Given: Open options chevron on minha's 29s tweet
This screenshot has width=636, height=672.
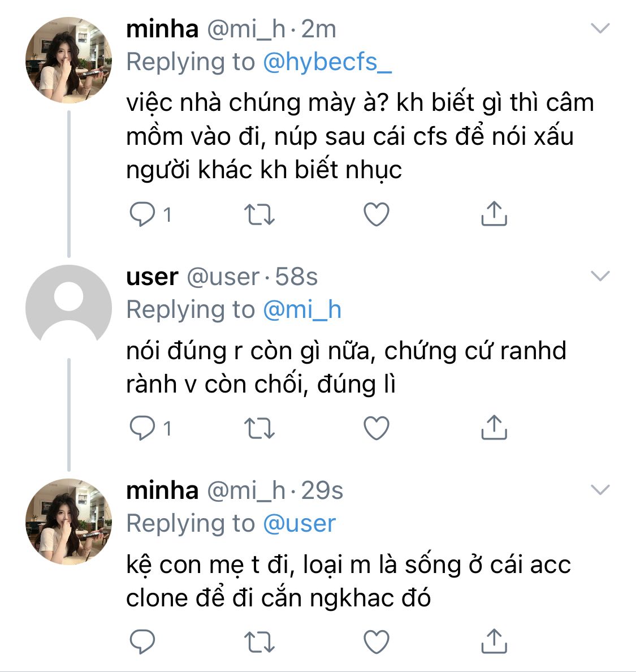Looking at the screenshot, I should point(599,489).
